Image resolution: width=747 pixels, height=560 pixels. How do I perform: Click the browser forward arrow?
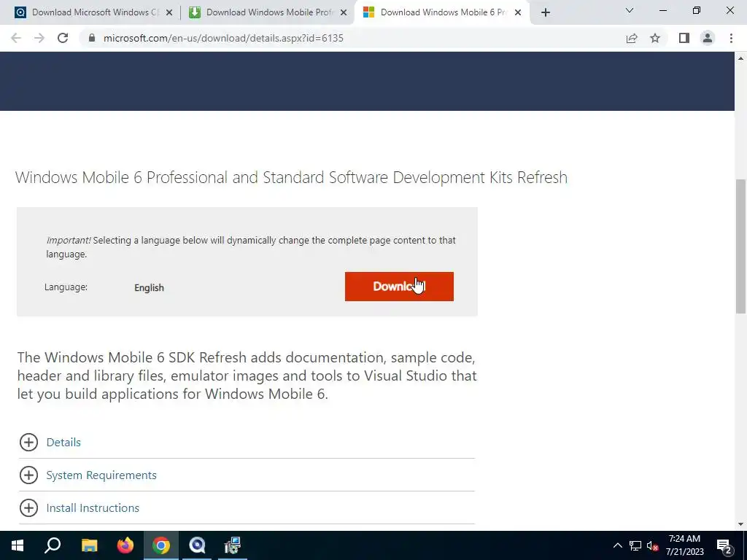pos(39,38)
